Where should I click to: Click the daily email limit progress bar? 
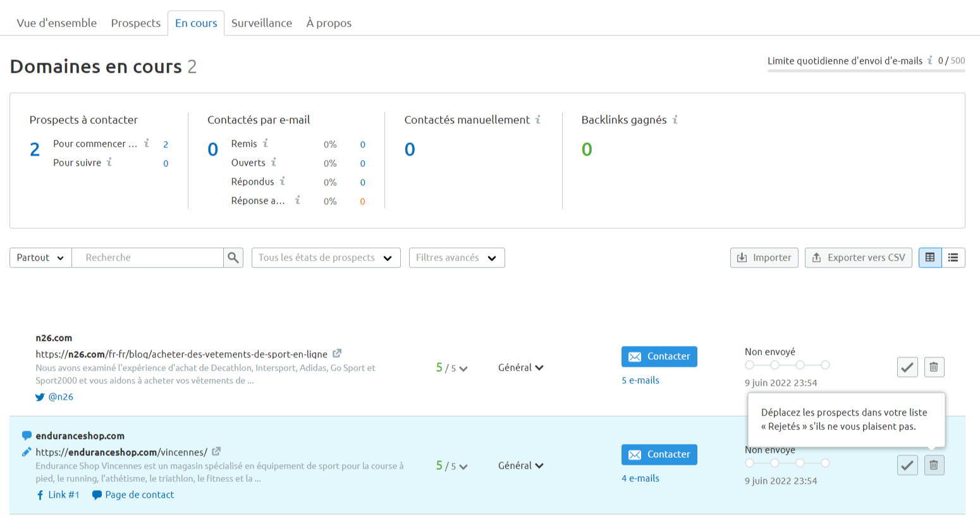[866, 70]
